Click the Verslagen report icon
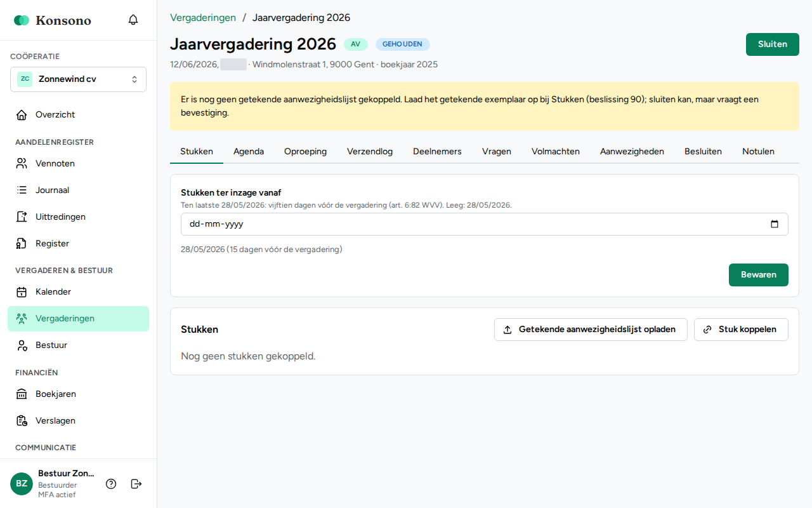 click(22, 421)
